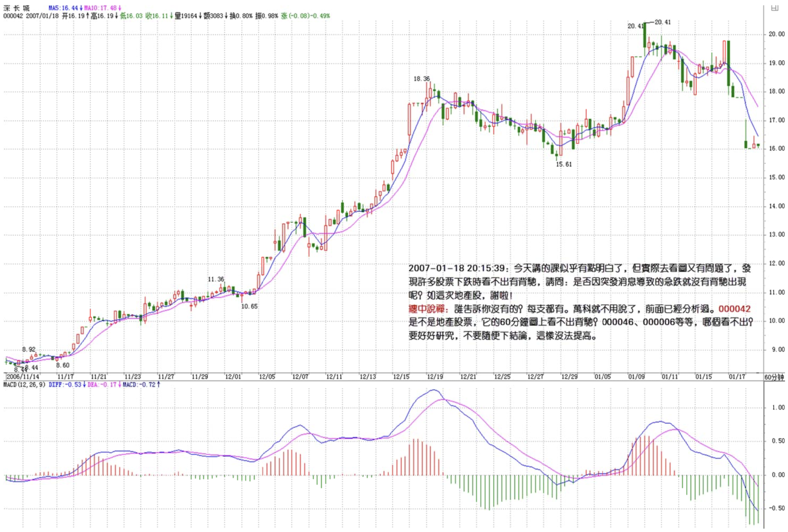
Task: Click the 000042 stock code in header
Action: (x=13, y=16)
